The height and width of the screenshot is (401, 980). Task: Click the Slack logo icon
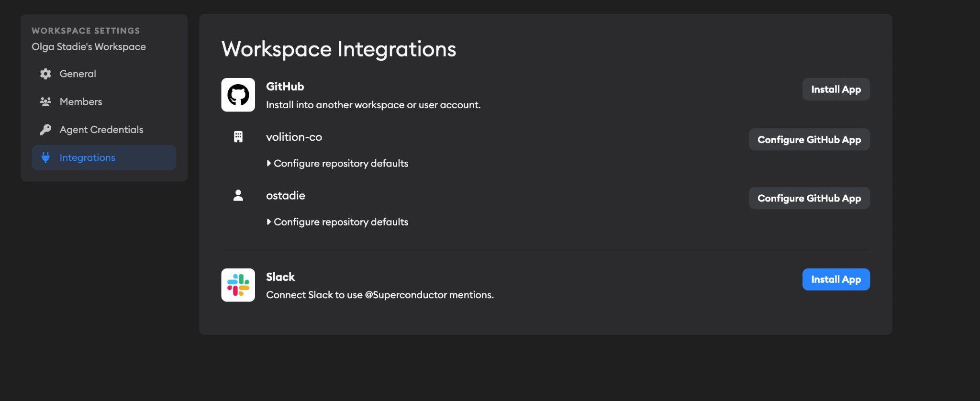click(238, 285)
